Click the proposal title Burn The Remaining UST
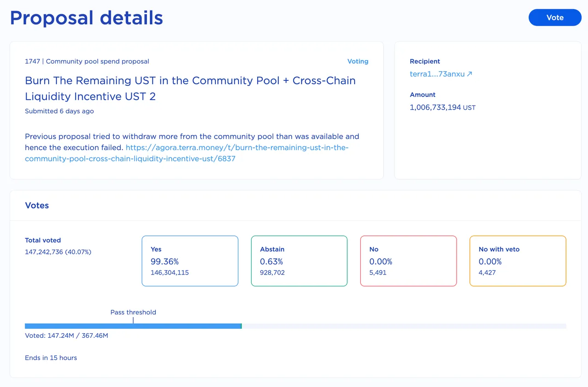Screen dimensions: 588x387 (190, 88)
